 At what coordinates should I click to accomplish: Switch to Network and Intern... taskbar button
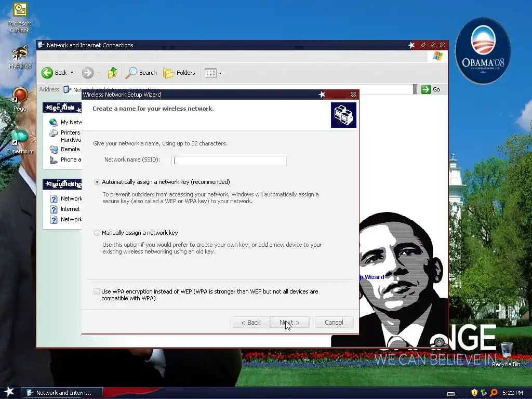click(x=62, y=393)
